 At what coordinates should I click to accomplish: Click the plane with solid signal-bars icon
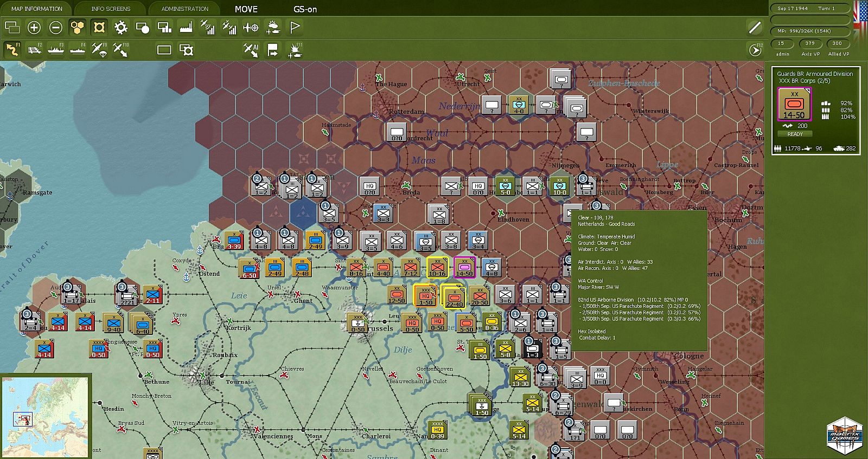pyautogui.click(x=229, y=27)
